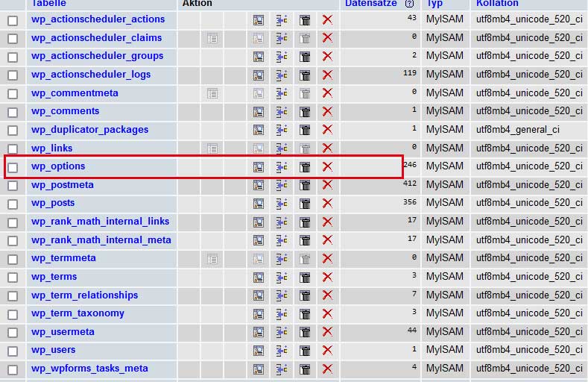
Task: Click the red X drop icon for wp_options
Action: (327, 166)
